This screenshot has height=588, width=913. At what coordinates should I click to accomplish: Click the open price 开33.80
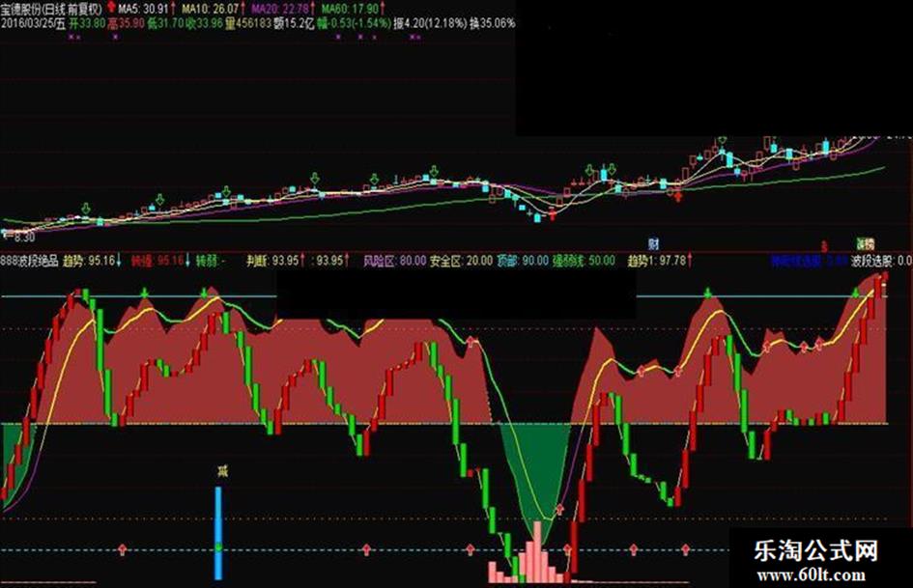tap(87, 24)
